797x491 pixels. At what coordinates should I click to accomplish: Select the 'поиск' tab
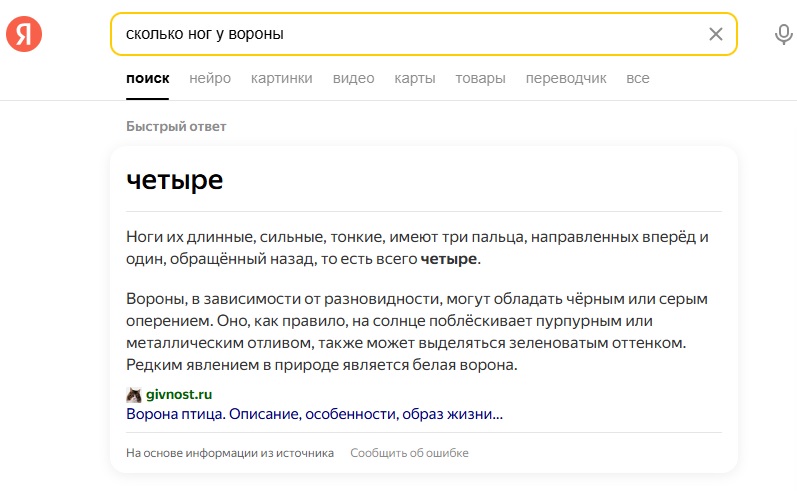(147, 78)
